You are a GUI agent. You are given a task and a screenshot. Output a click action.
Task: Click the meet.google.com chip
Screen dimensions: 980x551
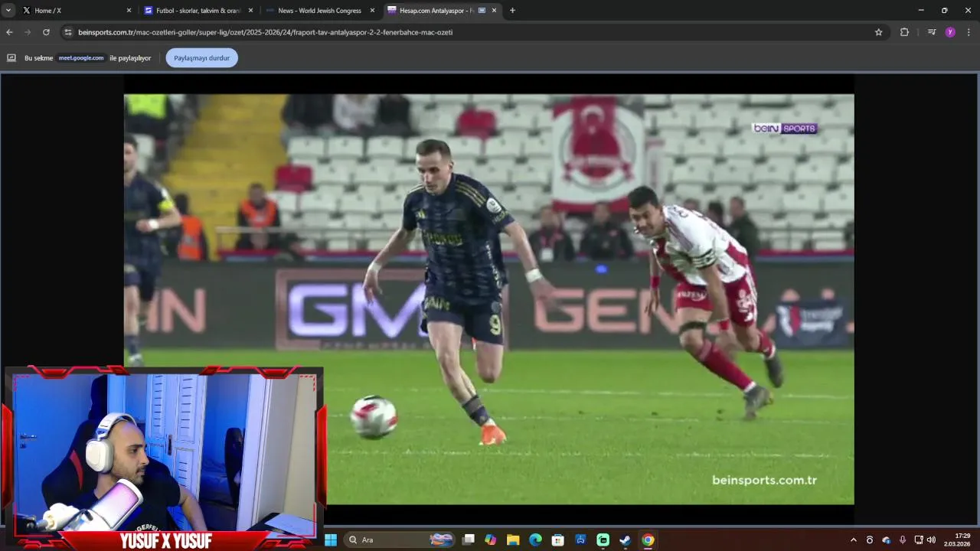[x=81, y=58]
